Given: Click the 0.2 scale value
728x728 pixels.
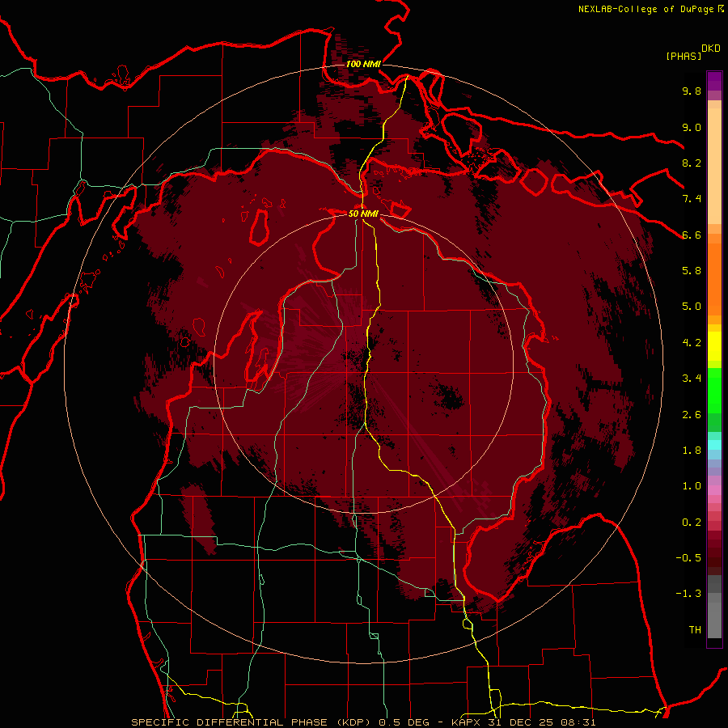Looking at the screenshot, I should point(692,523).
